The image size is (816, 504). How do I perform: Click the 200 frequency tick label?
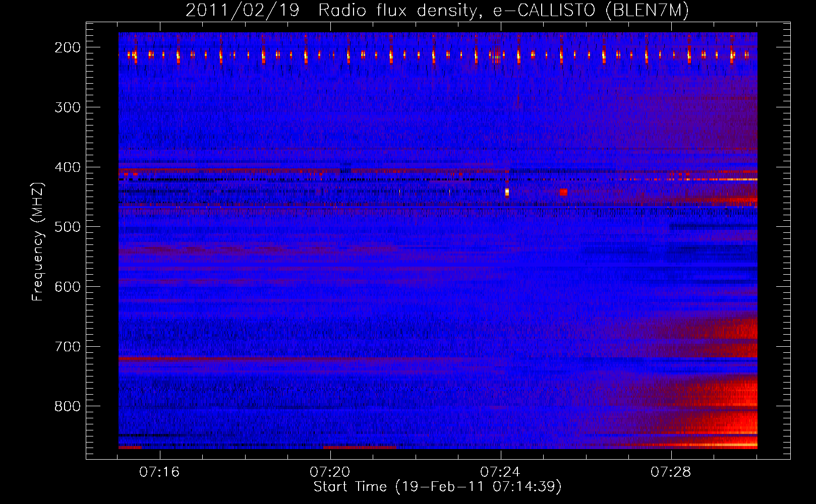pyautogui.click(x=67, y=47)
